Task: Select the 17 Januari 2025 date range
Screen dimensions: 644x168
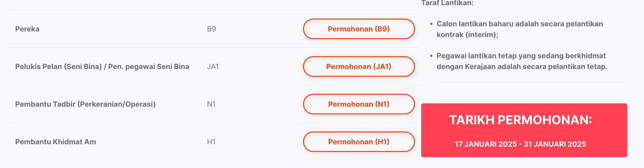Action: click(x=520, y=144)
